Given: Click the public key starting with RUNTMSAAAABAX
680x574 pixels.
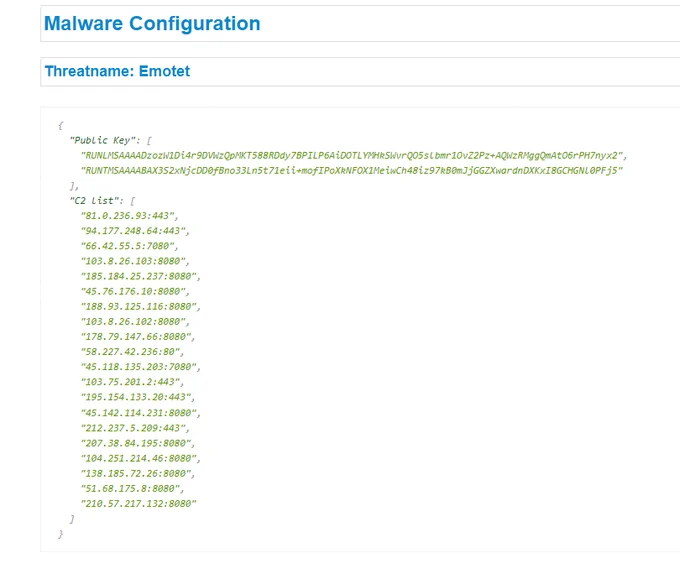Looking at the screenshot, I should click(x=351, y=170).
